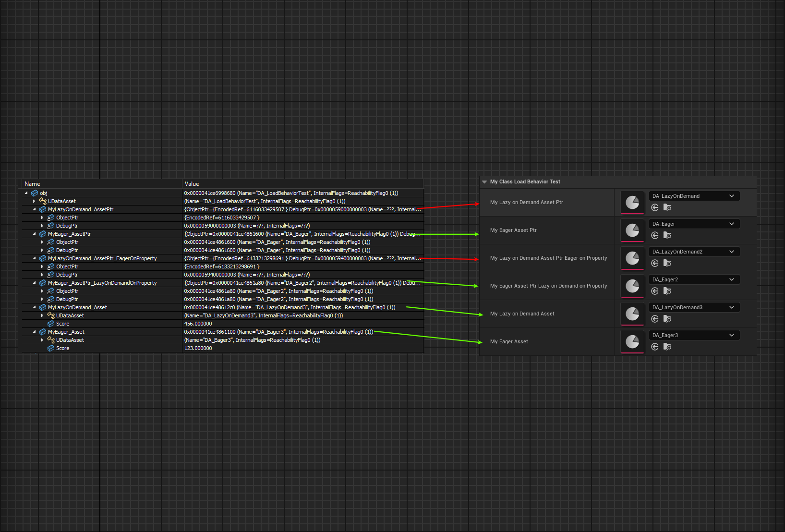Viewport: 785px width, 532px height.
Task: Select the Score row valued 456.000000
Action: pyautogui.click(x=63, y=324)
